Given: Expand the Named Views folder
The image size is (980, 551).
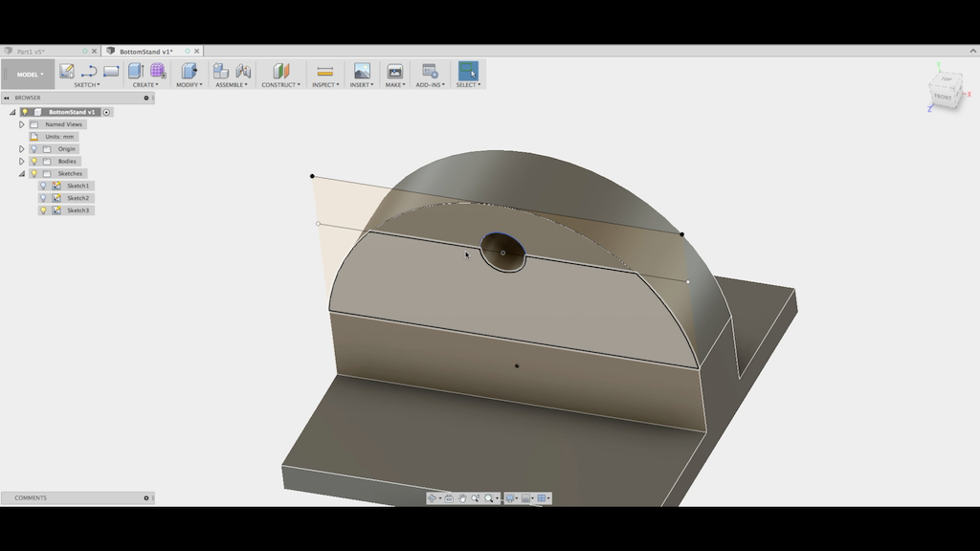Looking at the screenshot, I should click(21, 124).
